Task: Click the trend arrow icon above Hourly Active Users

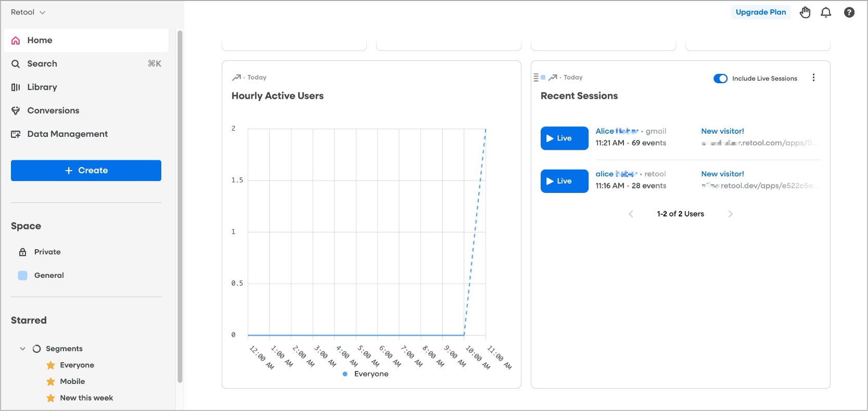Action: (236, 78)
